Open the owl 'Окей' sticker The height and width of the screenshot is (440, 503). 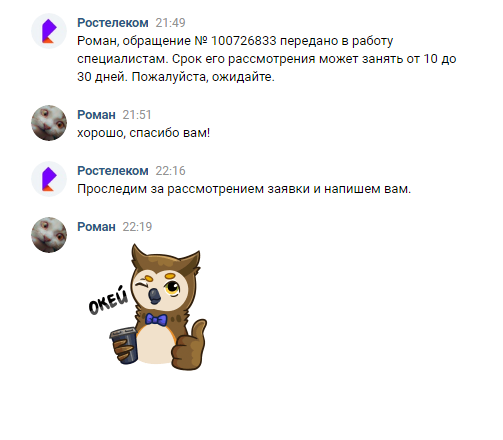148,307
